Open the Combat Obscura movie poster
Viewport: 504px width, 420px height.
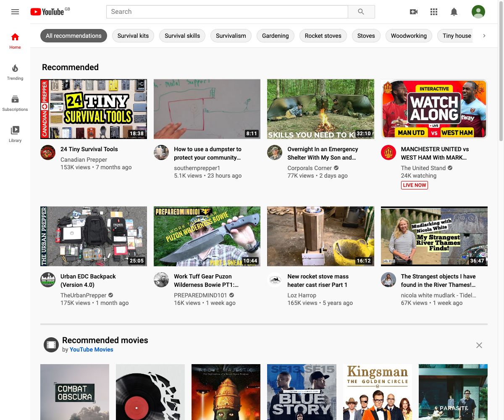[x=75, y=392]
